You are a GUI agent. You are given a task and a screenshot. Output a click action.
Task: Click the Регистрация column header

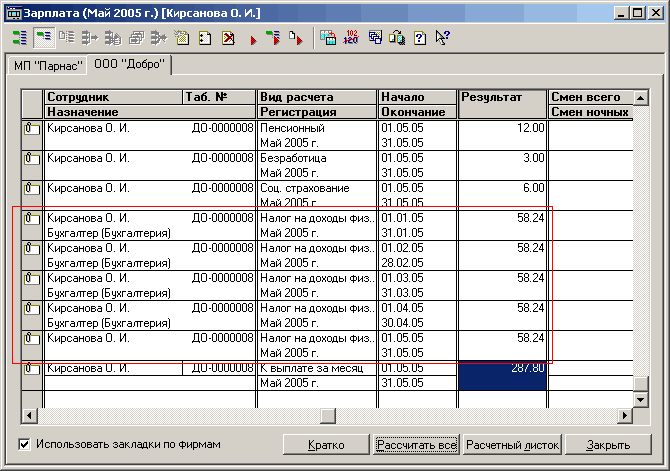tap(317, 112)
